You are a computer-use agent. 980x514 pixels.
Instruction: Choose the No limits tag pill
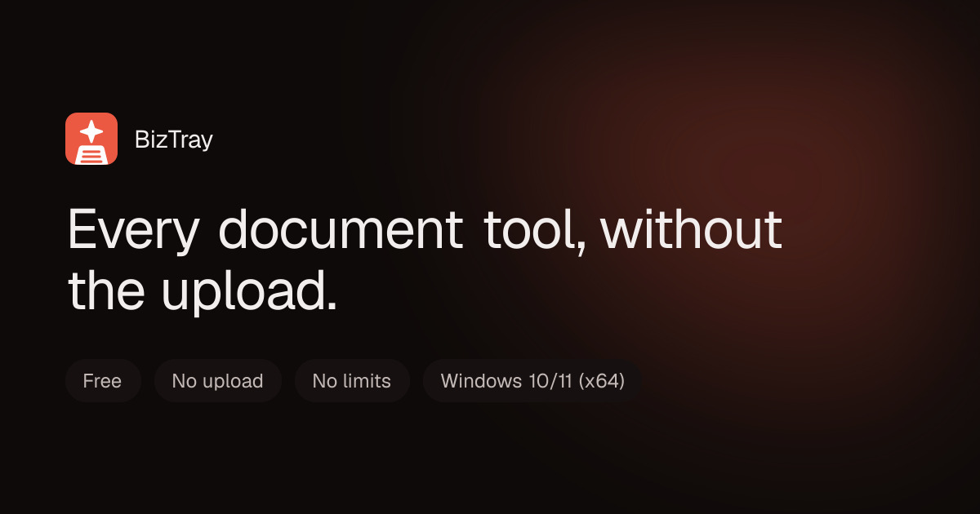coord(352,381)
